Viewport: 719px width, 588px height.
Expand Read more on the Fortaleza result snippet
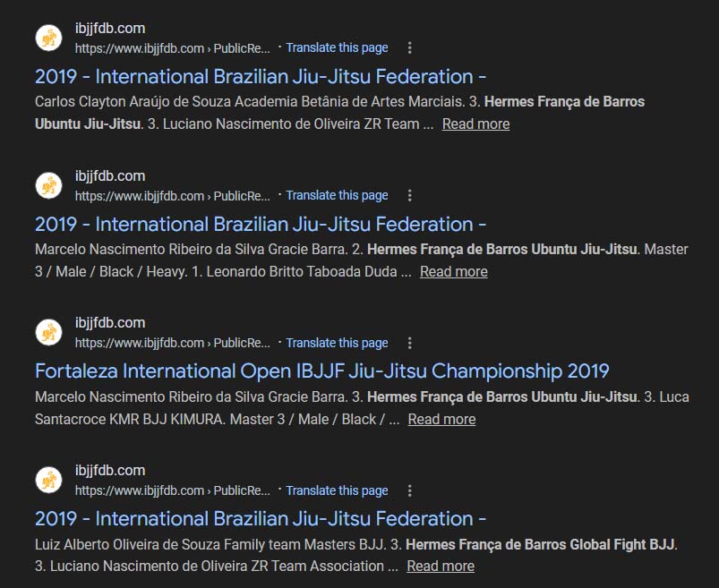pos(441,419)
